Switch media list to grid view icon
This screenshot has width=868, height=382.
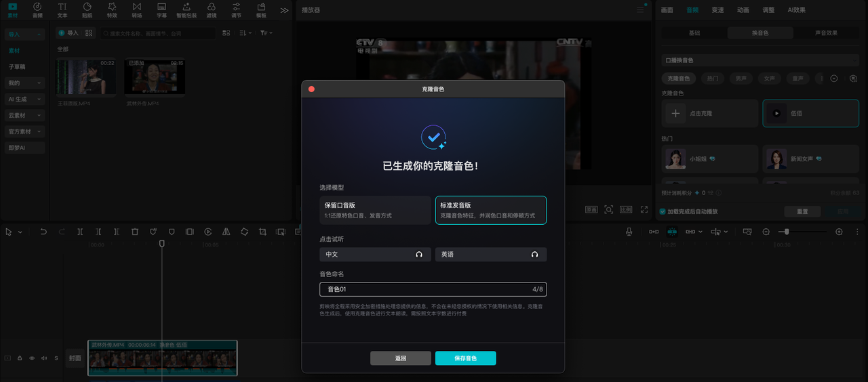[x=226, y=33]
